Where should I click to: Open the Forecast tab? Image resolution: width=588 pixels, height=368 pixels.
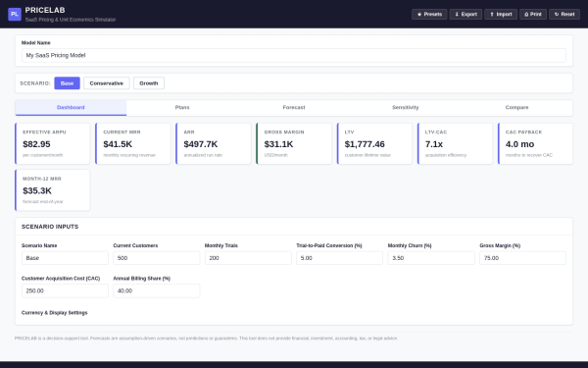(294, 107)
